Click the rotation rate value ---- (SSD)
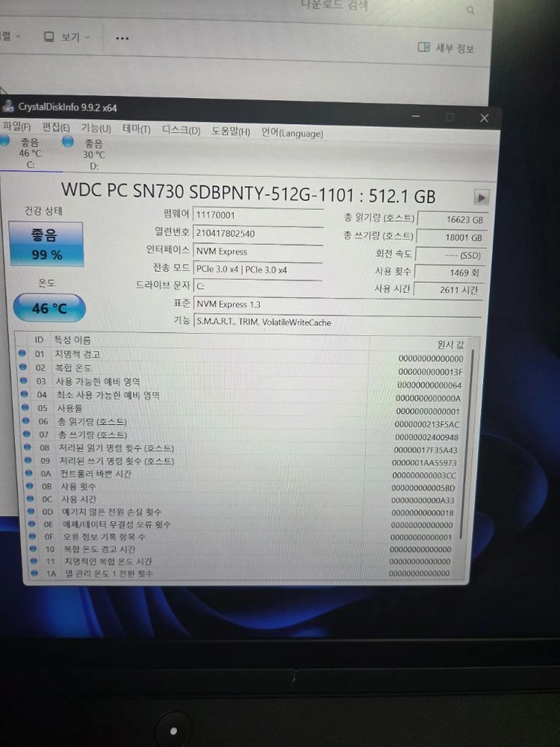The height and width of the screenshot is (747, 560). pos(451,255)
